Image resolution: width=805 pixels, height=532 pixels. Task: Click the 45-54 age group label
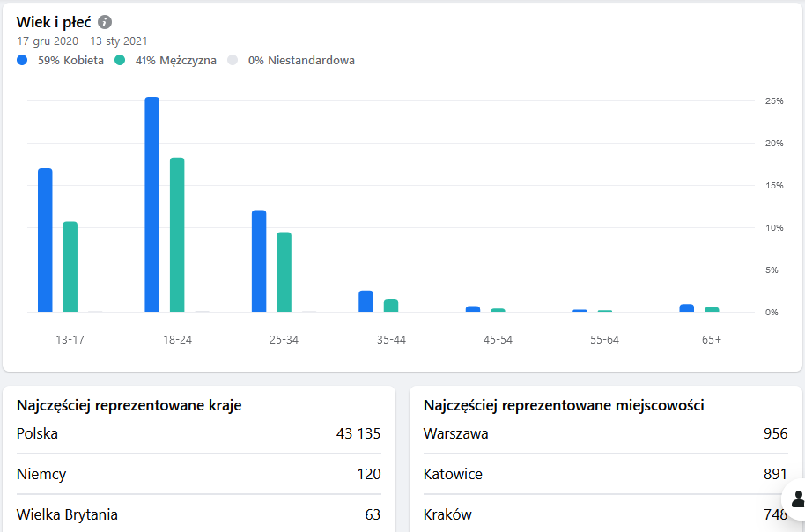[498, 340]
